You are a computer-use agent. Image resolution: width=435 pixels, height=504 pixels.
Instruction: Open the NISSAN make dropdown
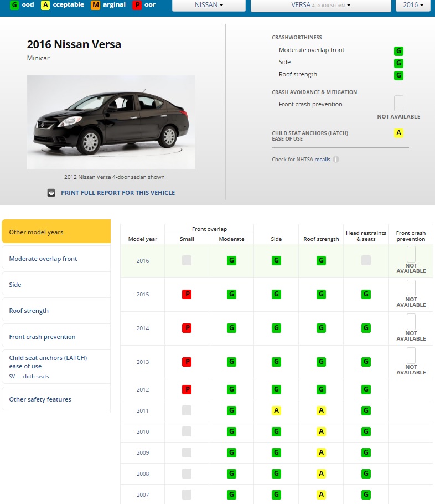209,5
